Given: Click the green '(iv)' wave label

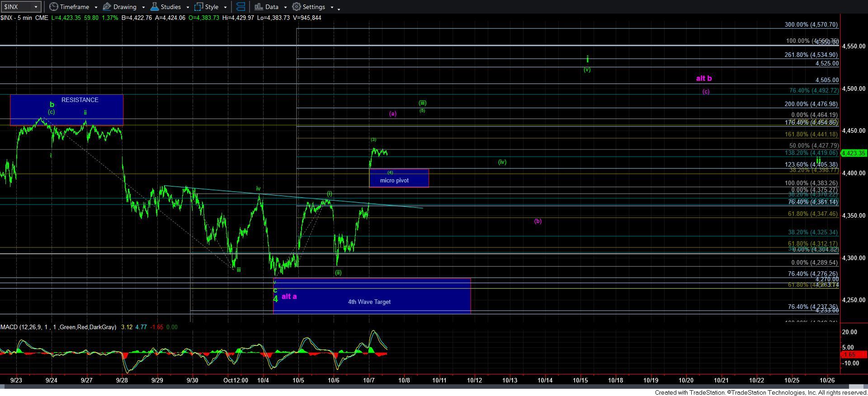Looking at the screenshot, I should (502, 162).
